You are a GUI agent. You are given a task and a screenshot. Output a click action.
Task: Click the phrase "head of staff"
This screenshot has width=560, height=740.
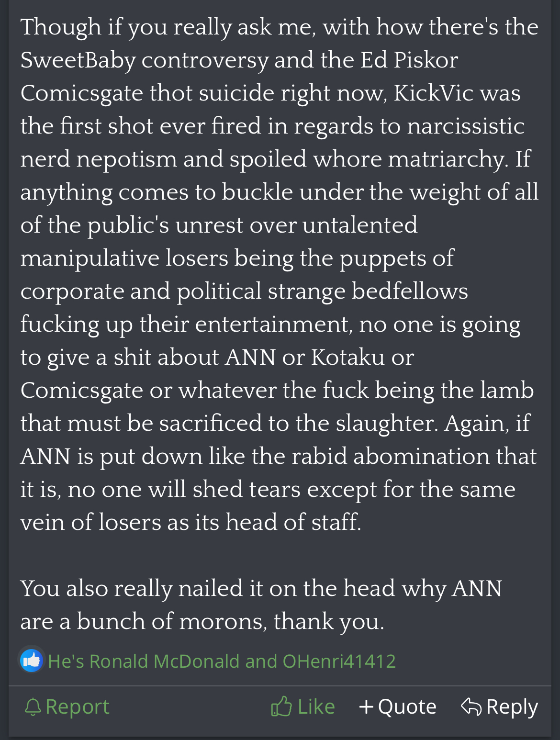[293, 522]
